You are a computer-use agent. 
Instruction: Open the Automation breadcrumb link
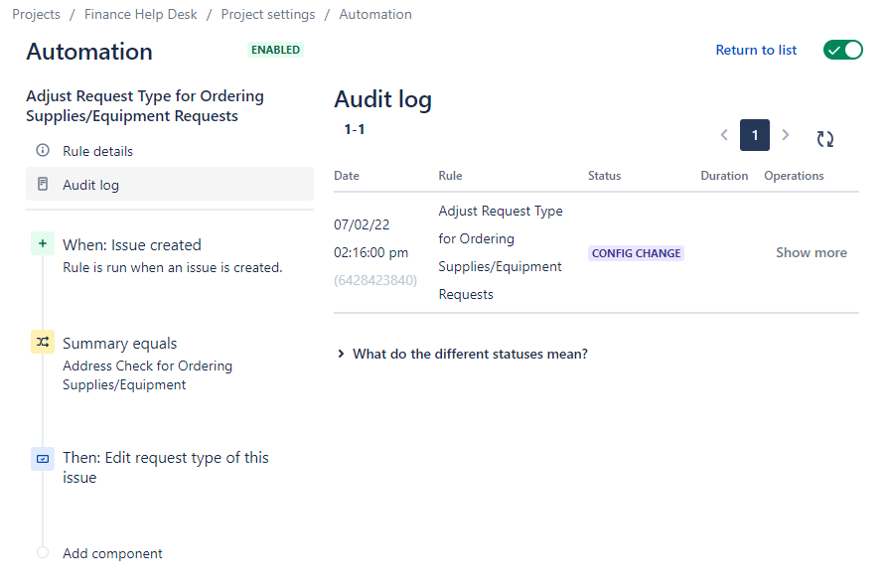[x=375, y=14]
